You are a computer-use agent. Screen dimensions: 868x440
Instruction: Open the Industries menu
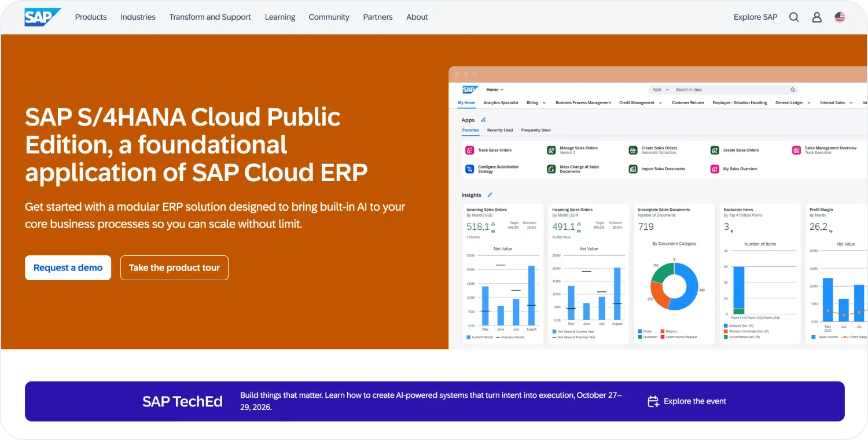point(138,17)
